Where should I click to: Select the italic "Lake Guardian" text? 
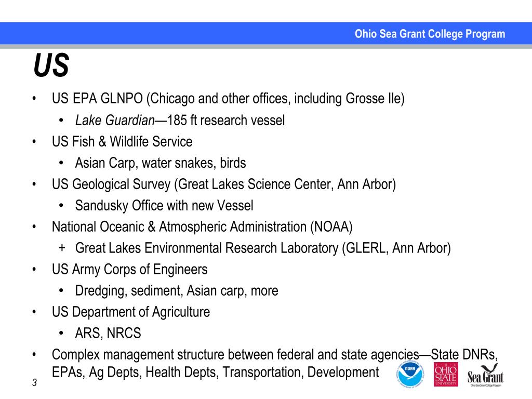pyautogui.click(x=115, y=121)
